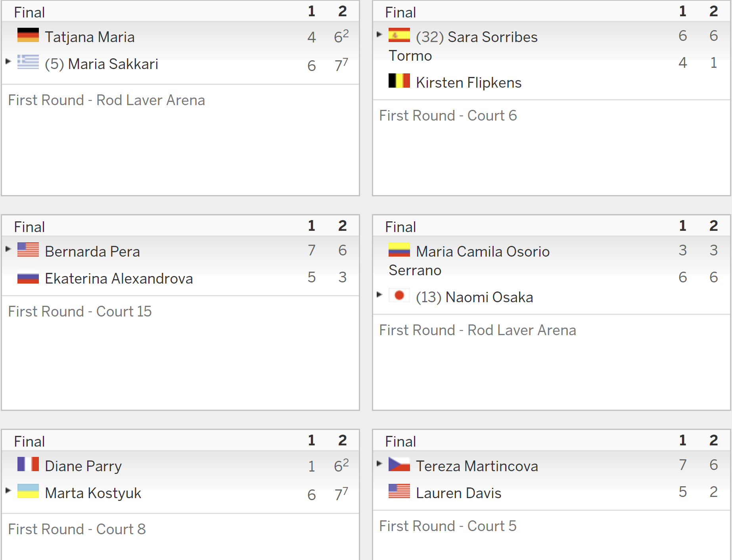Open Tatjana Maria's player name link
The width and height of the screenshot is (732, 560).
[90, 37]
